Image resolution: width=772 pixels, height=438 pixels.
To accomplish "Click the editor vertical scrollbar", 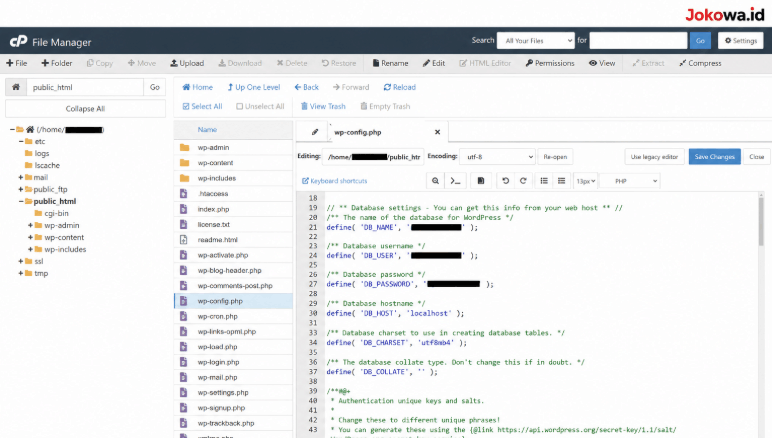I will (x=761, y=221).
